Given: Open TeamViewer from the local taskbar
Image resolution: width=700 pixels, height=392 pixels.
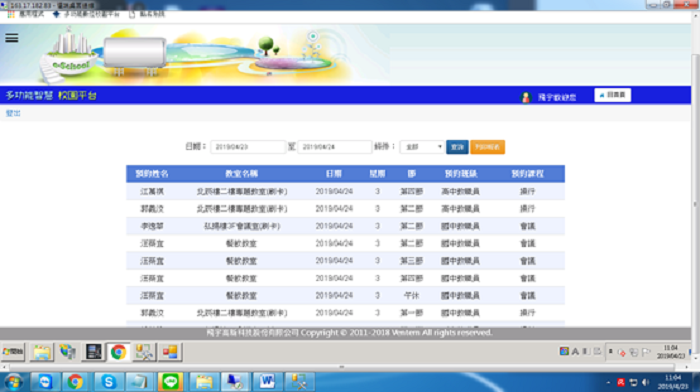Looking at the screenshot, I should coord(45,382).
